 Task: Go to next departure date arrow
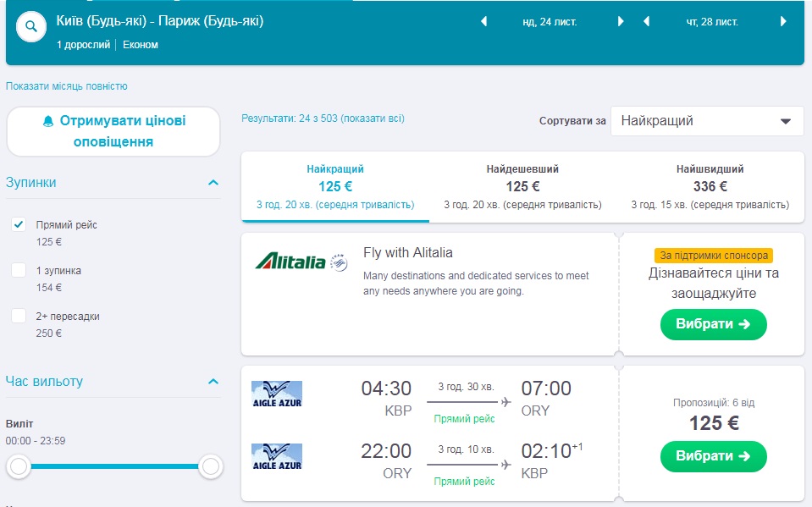[x=621, y=22]
